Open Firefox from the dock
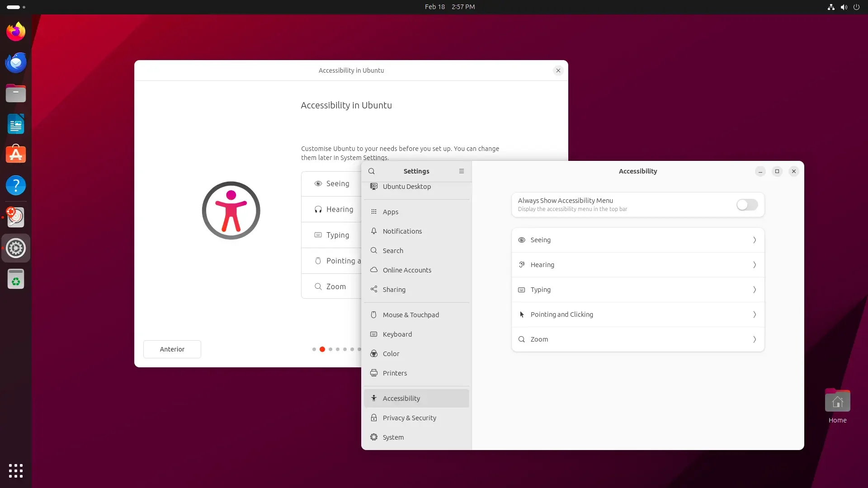This screenshot has width=868, height=488. pos(16,32)
